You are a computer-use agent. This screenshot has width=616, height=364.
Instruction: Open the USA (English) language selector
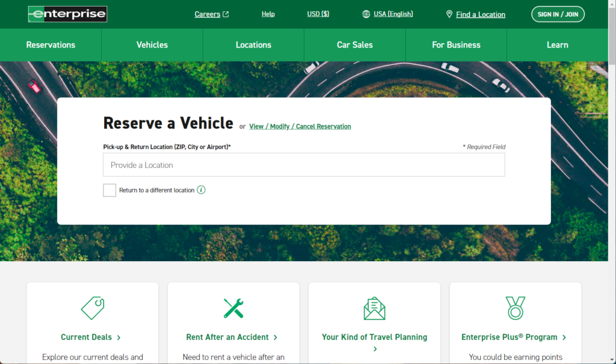pyautogui.click(x=393, y=14)
